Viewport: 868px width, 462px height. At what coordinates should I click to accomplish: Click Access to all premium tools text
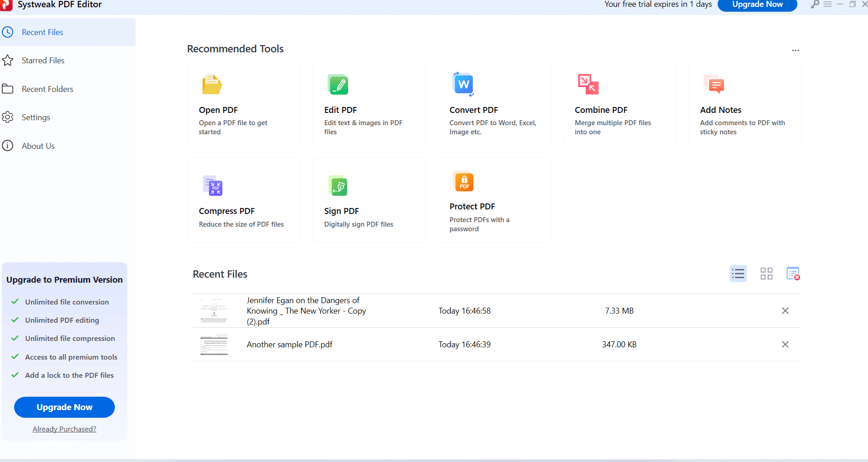tap(71, 357)
